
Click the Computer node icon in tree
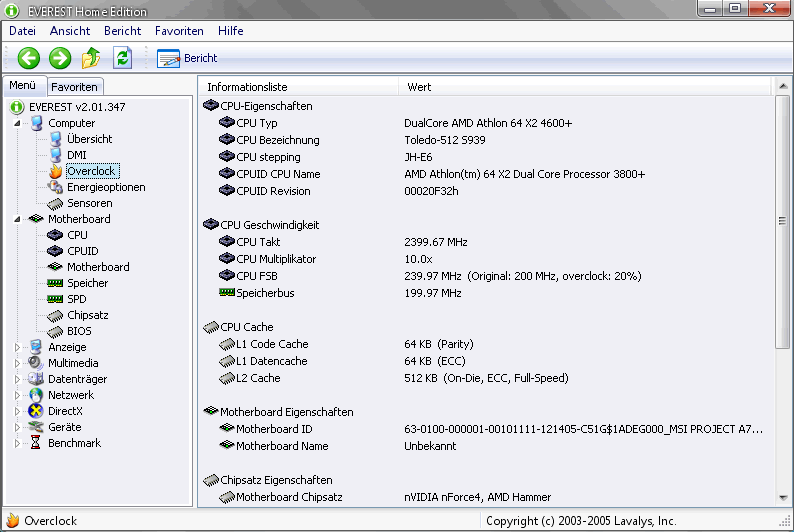(36, 123)
